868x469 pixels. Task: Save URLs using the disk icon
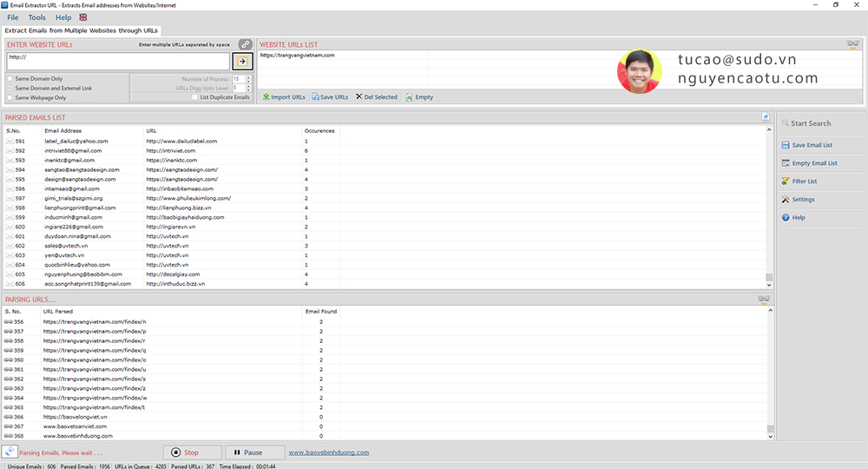(x=330, y=97)
